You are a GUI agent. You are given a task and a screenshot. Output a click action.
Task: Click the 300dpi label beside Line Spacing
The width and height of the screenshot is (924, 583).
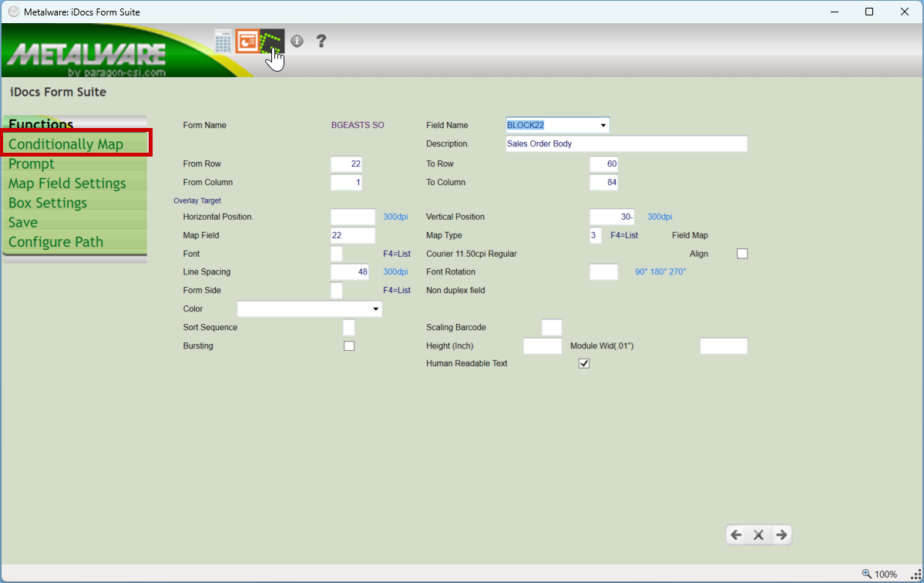pyautogui.click(x=395, y=271)
